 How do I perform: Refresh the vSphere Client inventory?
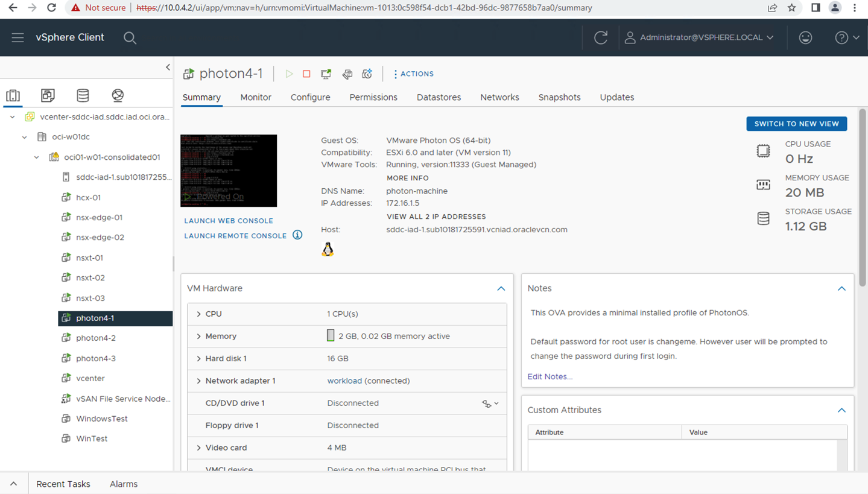(x=601, y=37)
